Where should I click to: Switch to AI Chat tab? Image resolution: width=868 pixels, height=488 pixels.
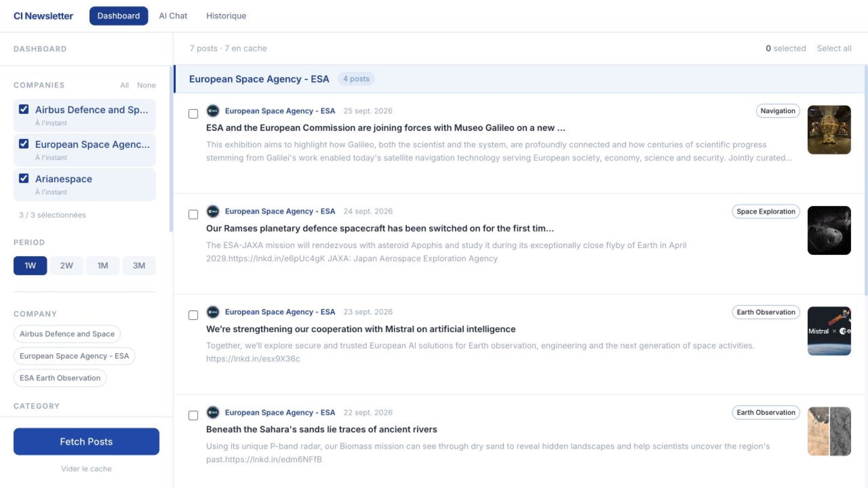coord(173,16)
